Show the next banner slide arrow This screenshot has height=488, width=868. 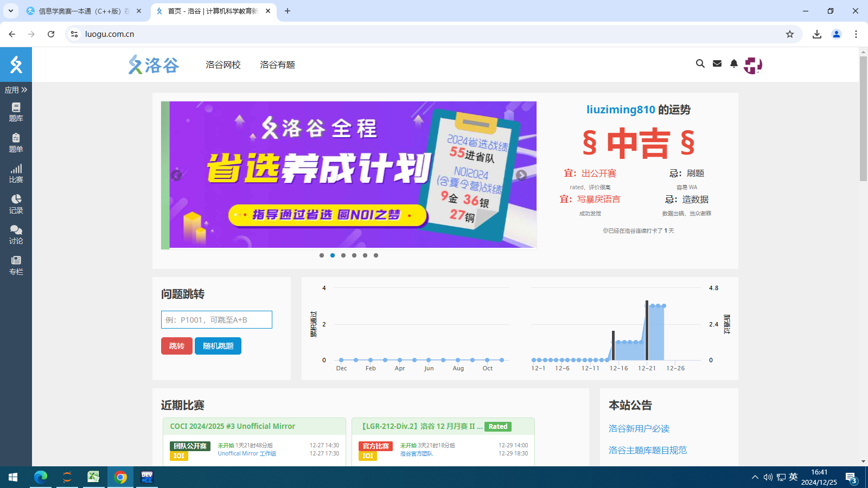point(521,175)
